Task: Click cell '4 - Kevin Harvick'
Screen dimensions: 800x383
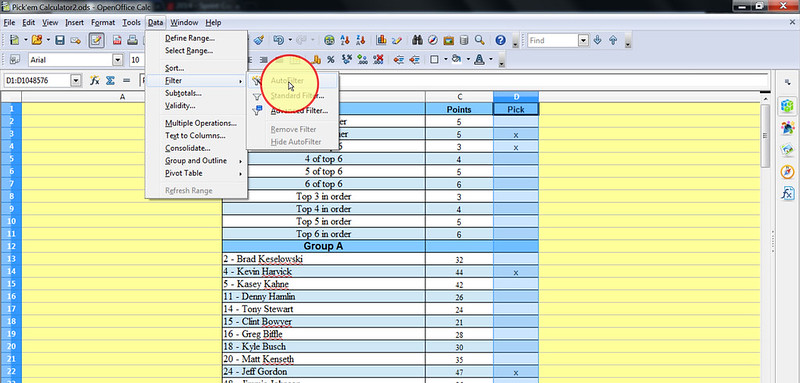Action: pos(323,272)
